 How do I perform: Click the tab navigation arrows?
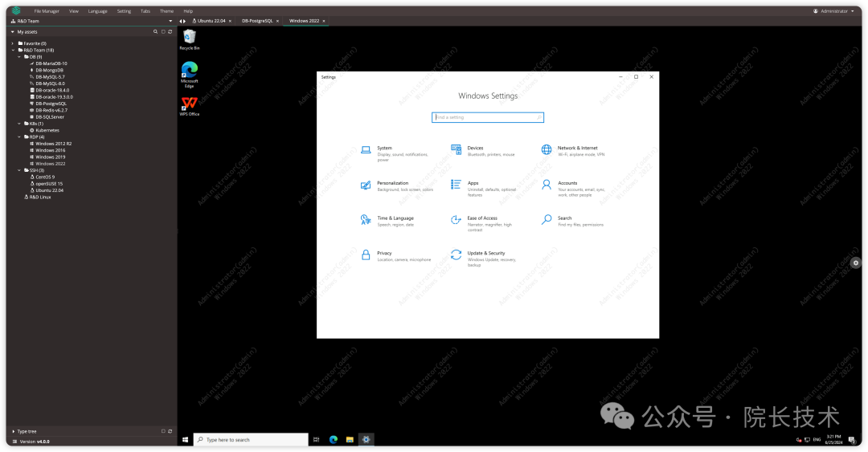click(x=182, y=21)
